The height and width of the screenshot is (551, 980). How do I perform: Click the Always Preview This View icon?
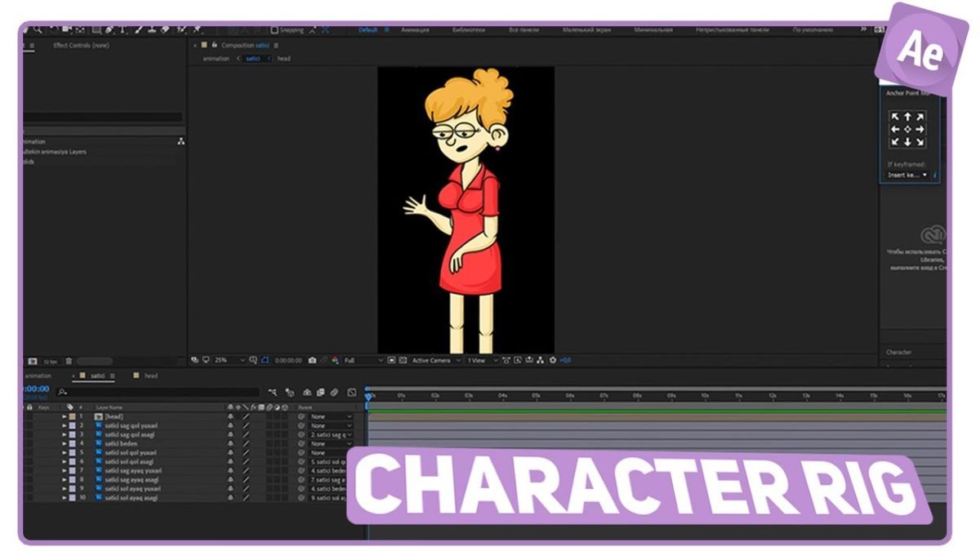(x=194, y=360)
